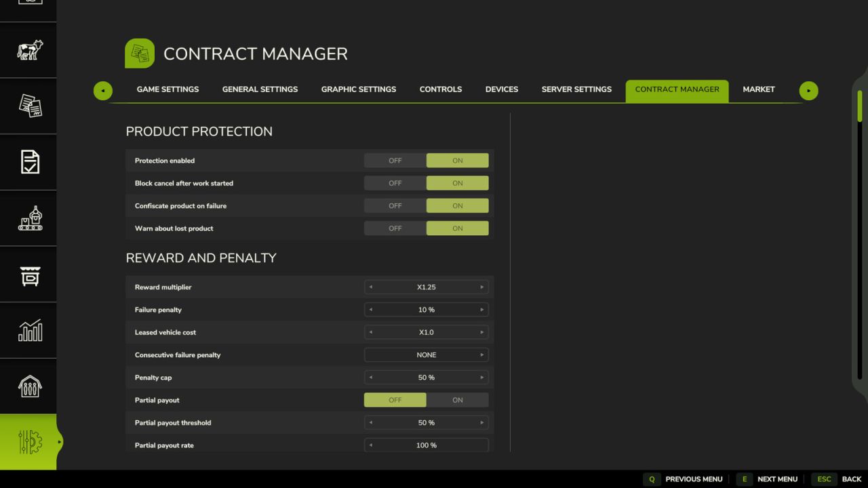The height and width of the screenshot is (488, 868).
Task: Click the ESC Back button
Action: coord(837,479)
